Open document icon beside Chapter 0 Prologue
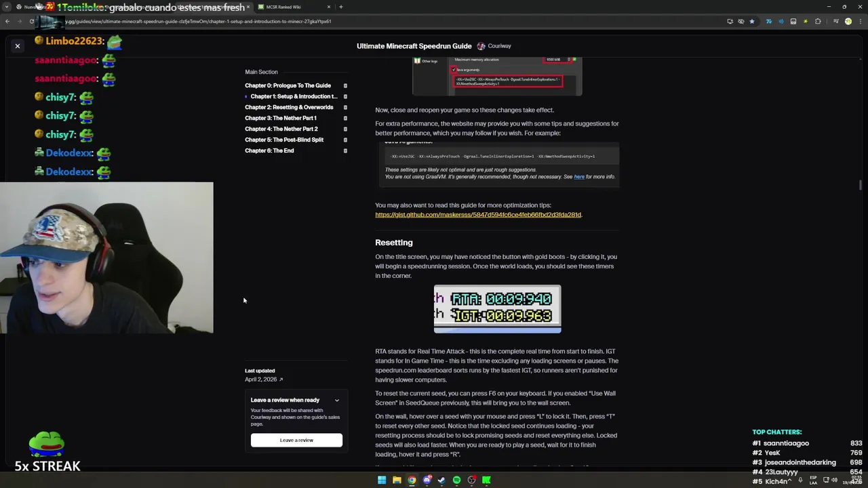This screenshot has height=488, width=868. [x=345, y=85]
